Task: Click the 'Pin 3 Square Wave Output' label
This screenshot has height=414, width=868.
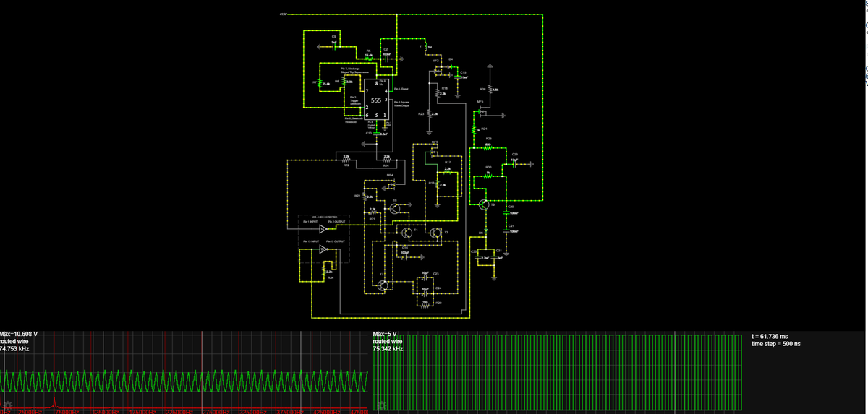Action: 401,103
